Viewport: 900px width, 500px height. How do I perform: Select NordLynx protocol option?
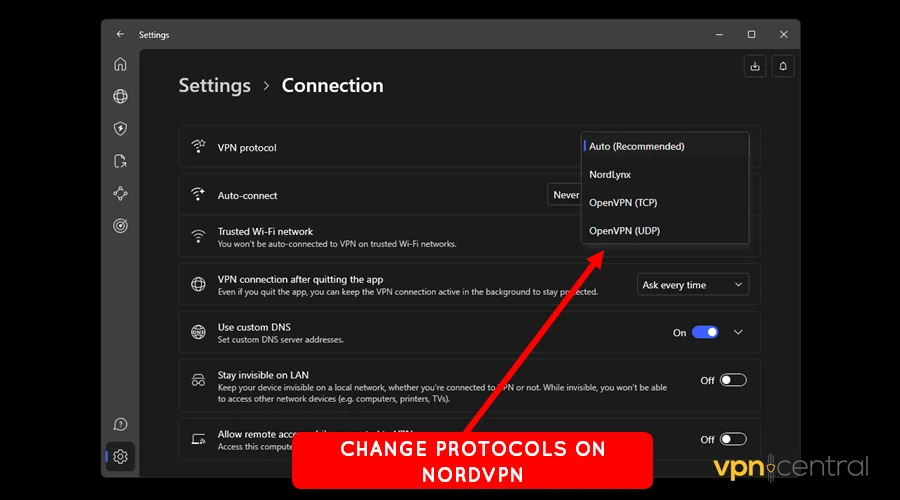click(x=610, y=175)
